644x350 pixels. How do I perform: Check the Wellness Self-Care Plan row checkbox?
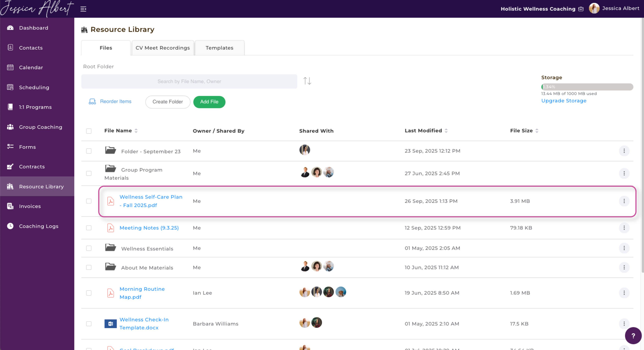click(x=89, y=201)
